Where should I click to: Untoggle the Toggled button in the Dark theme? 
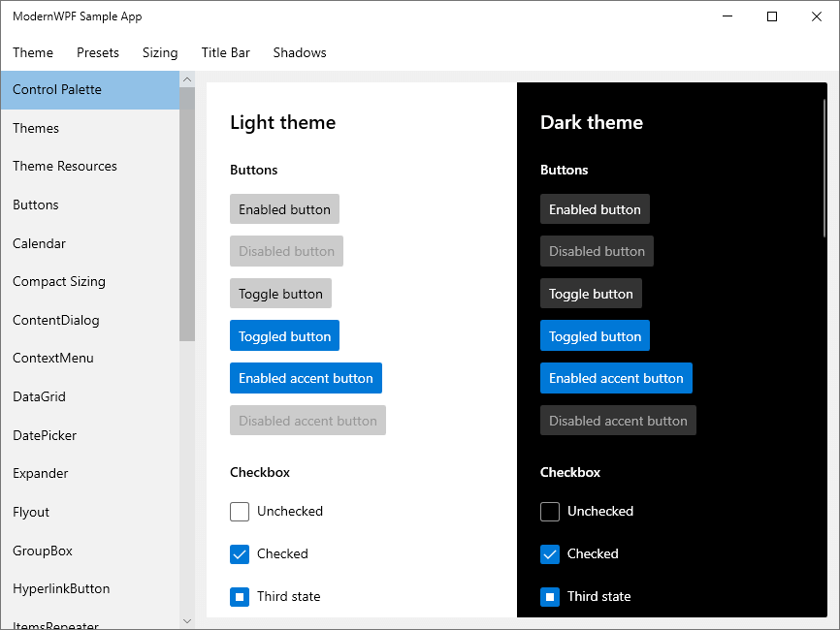tap(595, 336)
